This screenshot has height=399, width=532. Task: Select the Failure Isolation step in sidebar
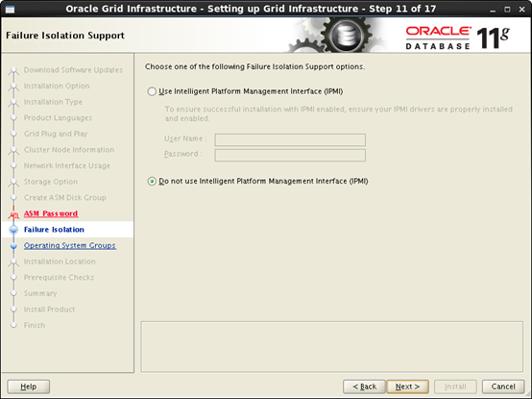[54, 230]
